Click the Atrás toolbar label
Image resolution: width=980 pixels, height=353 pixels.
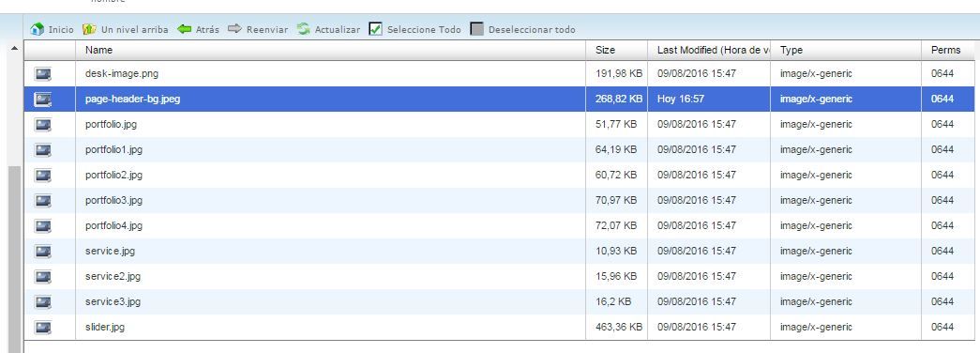(x=207, y=29)
